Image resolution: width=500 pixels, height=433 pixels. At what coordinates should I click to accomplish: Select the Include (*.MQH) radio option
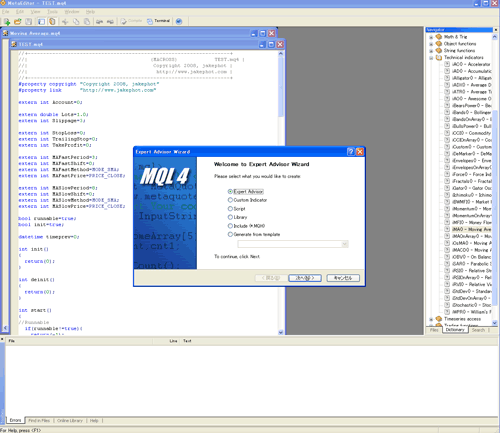click(230, 226)
